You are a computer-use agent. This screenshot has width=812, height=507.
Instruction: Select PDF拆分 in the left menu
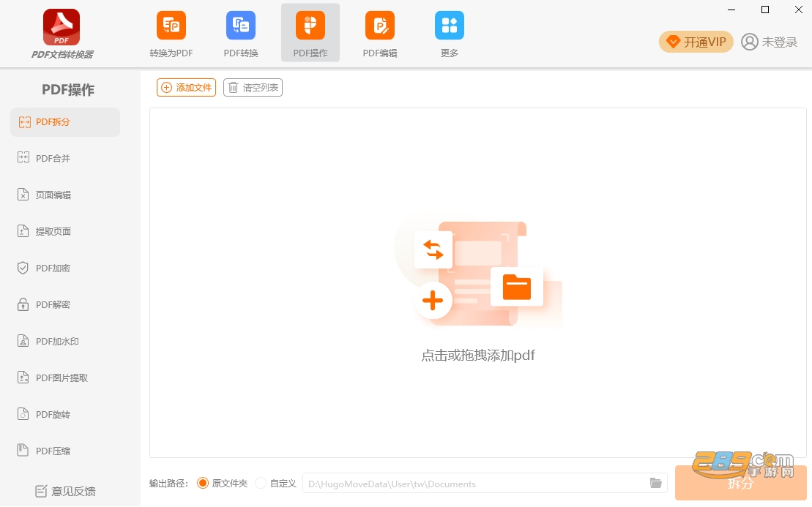(65, 122)
